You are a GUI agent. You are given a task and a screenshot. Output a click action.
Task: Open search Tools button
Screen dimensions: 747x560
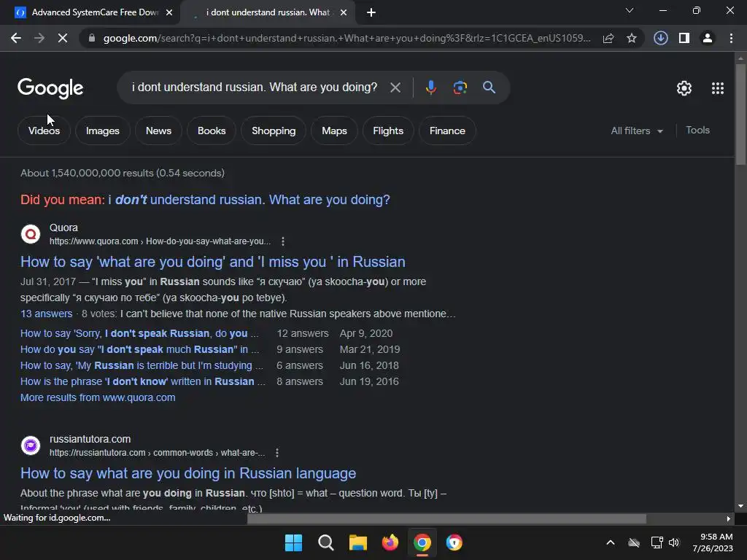coord(697,130)
